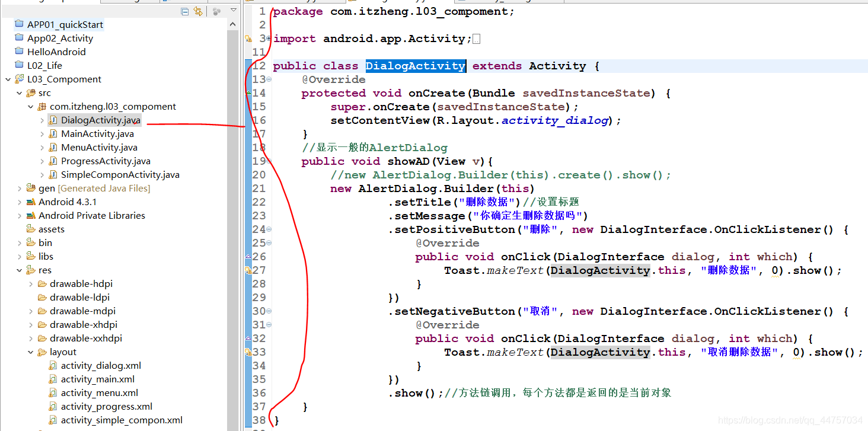Image resolution: width=868 pixels, height=431 pixels.
Task: Select activity_menu.xml in the layout folder
Action: 100,392
